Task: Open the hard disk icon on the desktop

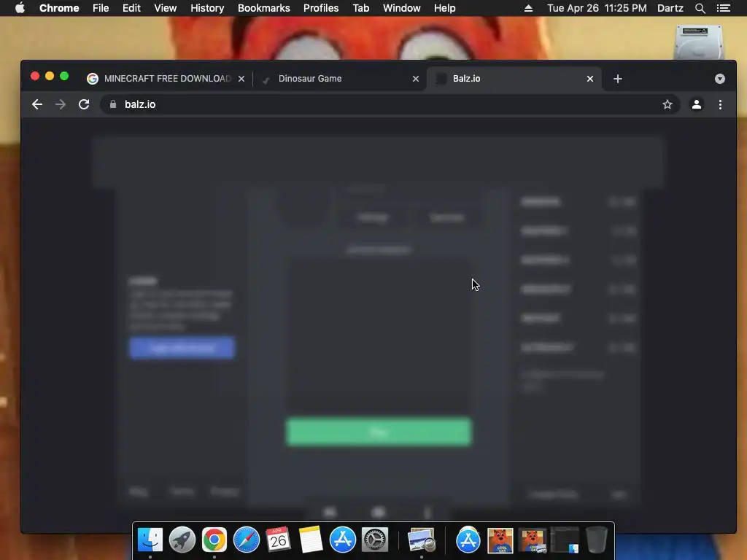Action: tap(699, 41)
